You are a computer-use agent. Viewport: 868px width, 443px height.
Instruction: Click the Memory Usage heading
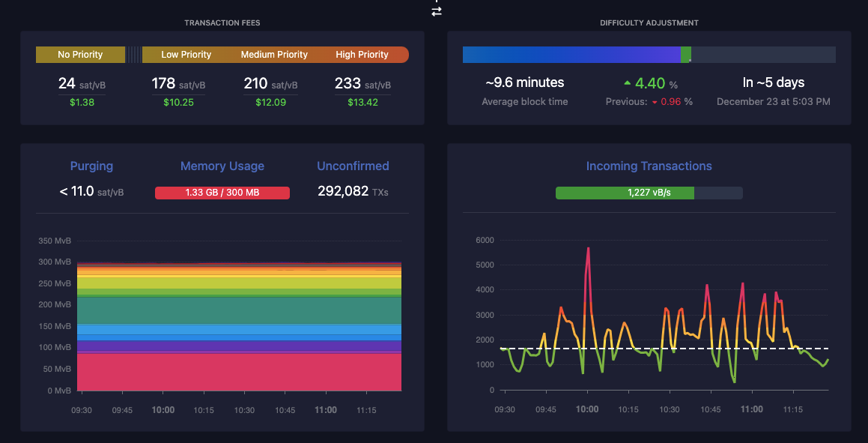click(x=222, y=166)
